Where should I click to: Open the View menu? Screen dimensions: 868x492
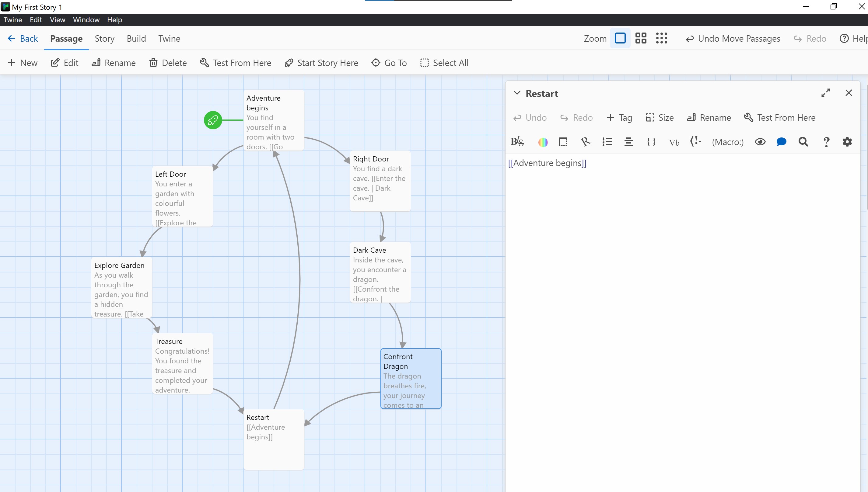coord(58,19)
